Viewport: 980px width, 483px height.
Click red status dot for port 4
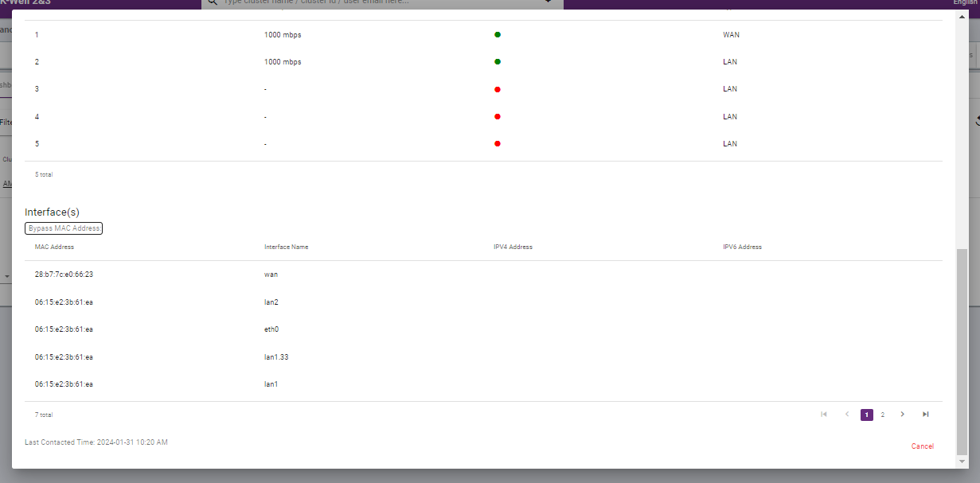pos(498,116)
